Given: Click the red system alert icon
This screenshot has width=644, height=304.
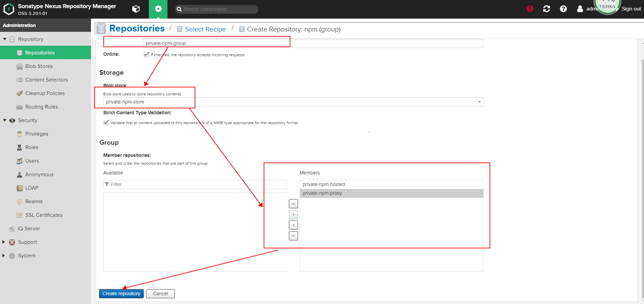Looking at the screenshot, I should click(x=530, y=9).
